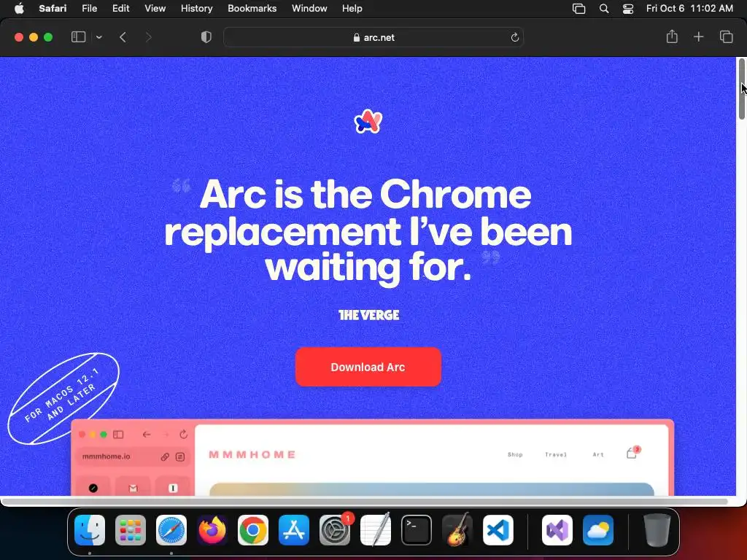
Task: Click the reload icon in Arc preview
Action: click(x=183, y=435)
